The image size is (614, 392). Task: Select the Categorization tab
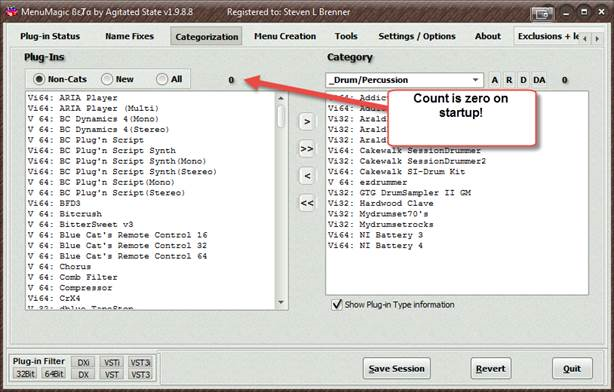(206, 36)
